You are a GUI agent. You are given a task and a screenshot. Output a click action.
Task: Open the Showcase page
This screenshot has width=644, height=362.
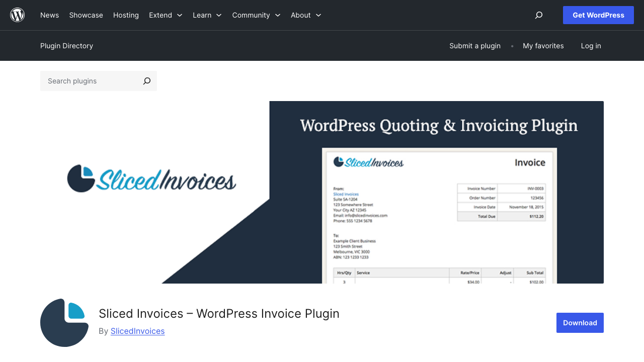[x=86, y=15]
